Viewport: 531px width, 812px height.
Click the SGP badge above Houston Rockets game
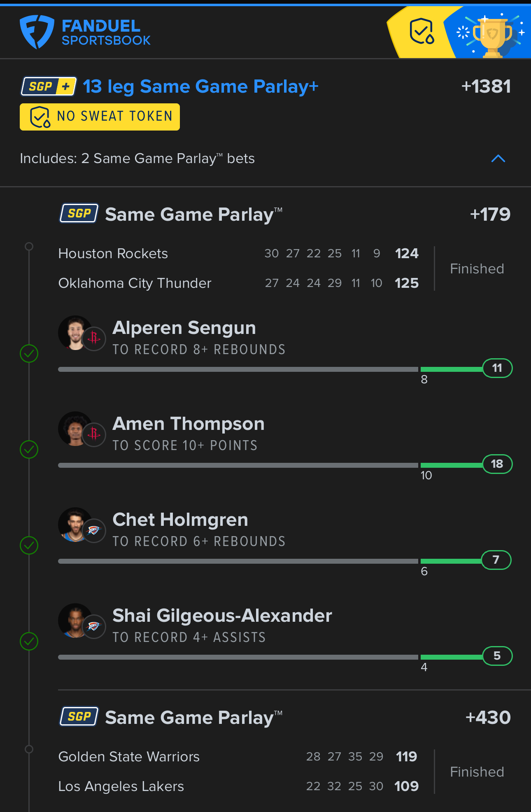(79, 213)
